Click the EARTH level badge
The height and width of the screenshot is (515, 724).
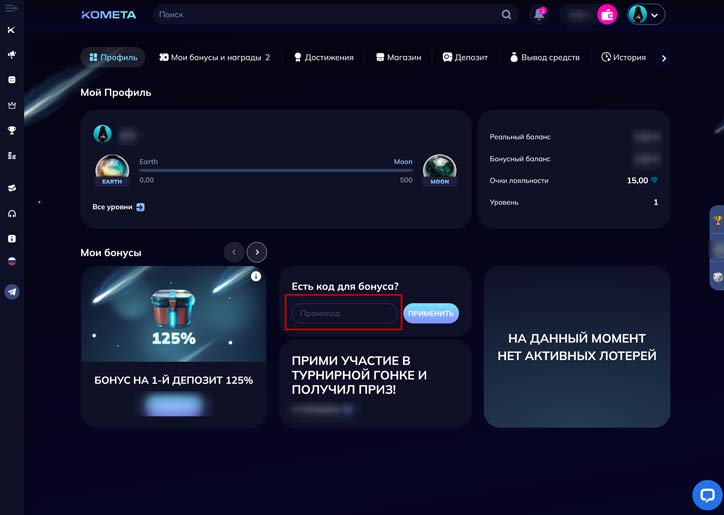point(112,170)
